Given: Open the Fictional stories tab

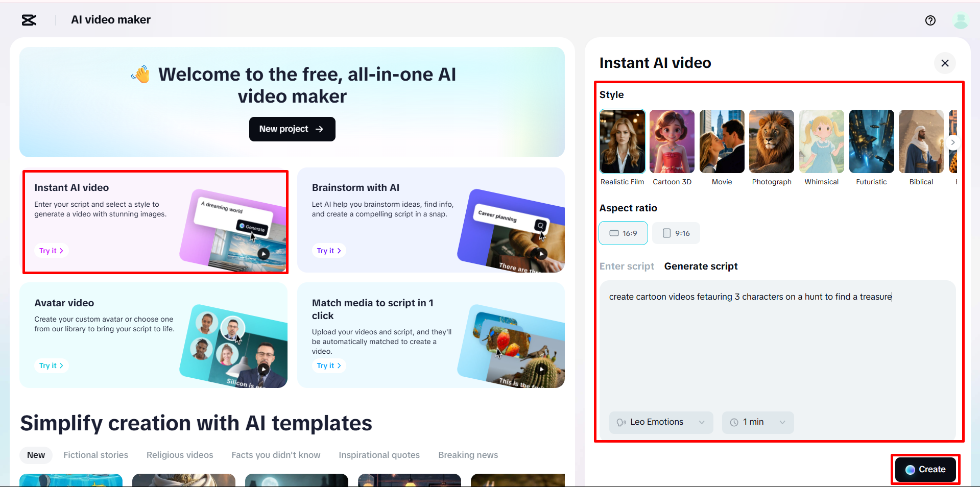Looking at the screenshot, I should [96, 455].
